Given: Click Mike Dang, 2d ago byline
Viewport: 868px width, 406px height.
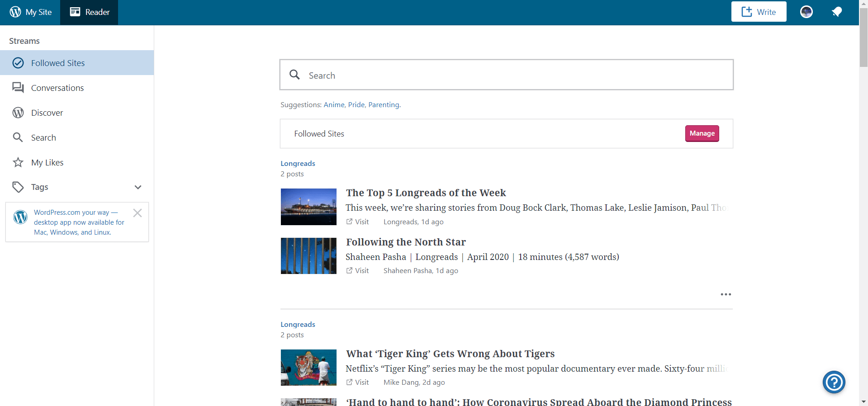Looking at the screenshot, I should (x=414, y=382).
